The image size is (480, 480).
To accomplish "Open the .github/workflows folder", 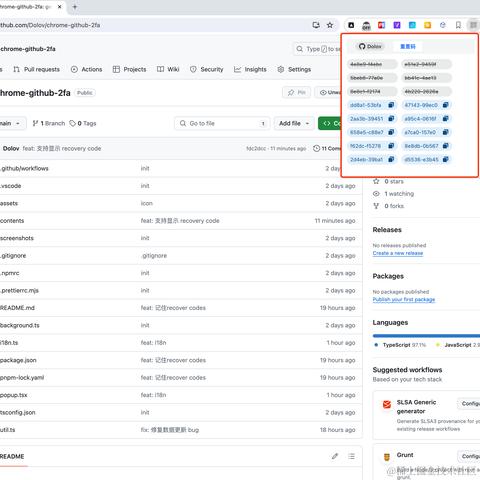I will click(x=24, y=168).
